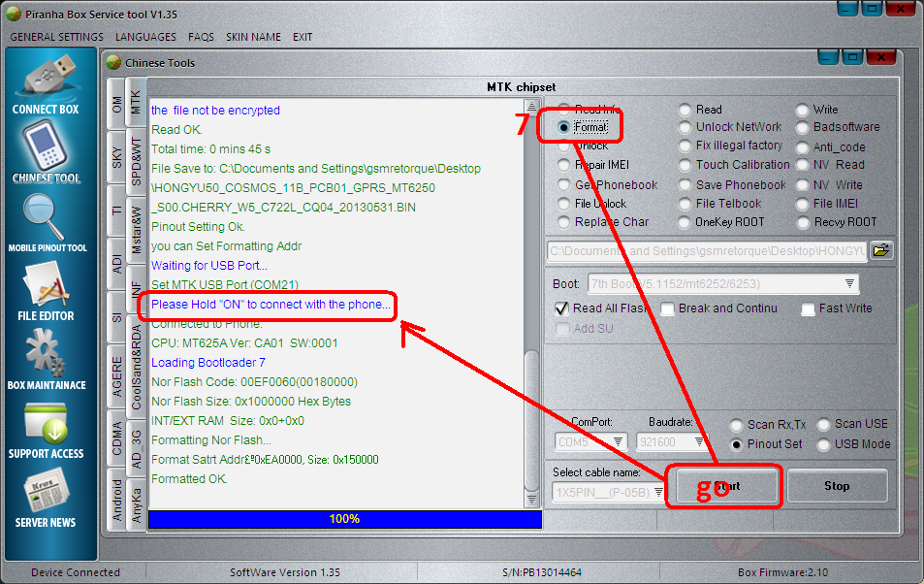Enable the Fast Write checkbox
The image size is (924, 584).
click(809, 309)
